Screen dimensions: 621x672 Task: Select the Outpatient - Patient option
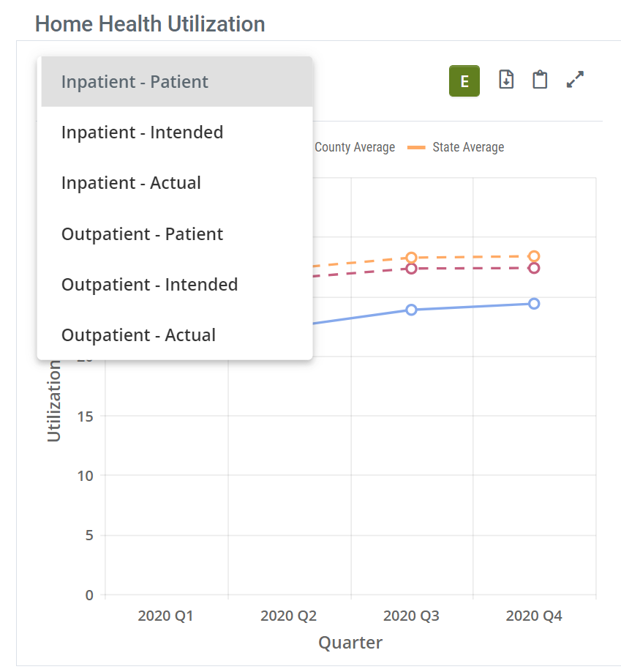(x=141, y=234)
